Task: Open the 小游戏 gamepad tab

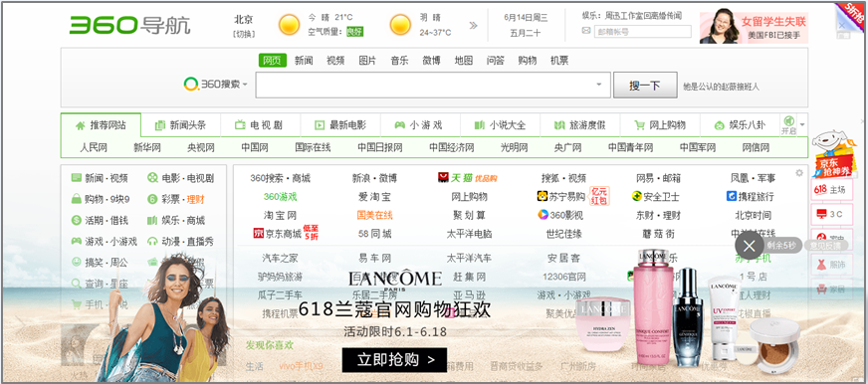Action: point(418,125)
